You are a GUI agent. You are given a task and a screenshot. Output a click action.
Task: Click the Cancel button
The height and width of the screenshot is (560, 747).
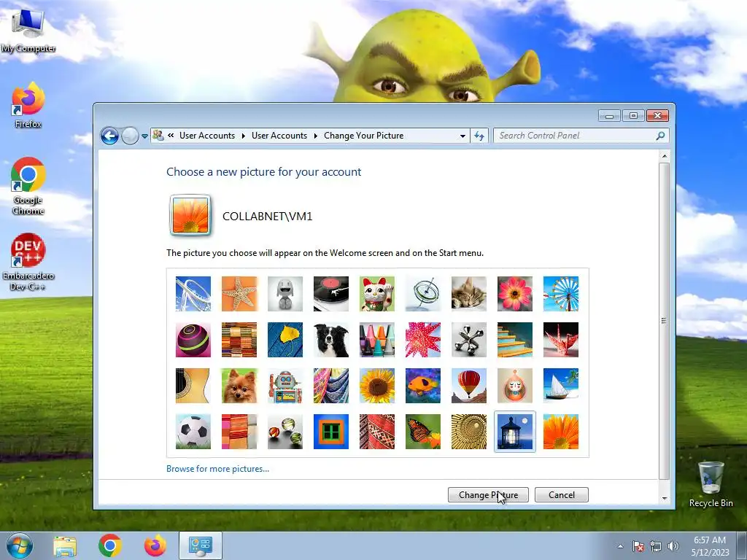(x=562, y=495)
